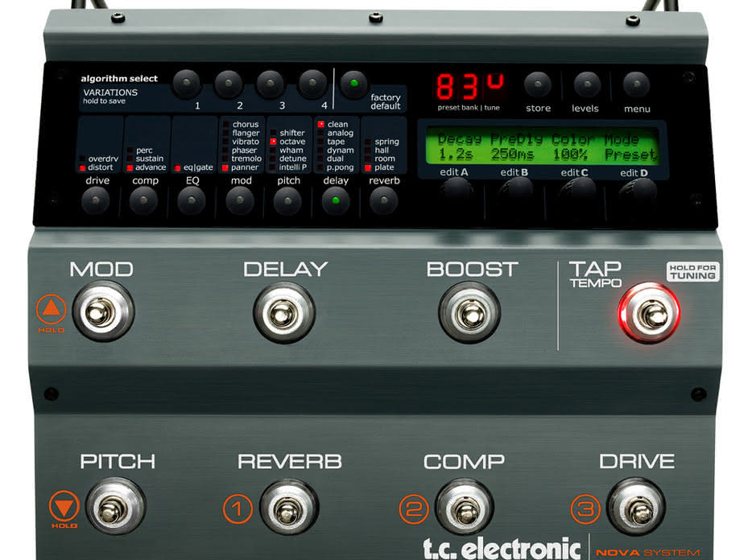Select variation button 2
This screenshot has width=748, height=560.
tap(228, 84)
